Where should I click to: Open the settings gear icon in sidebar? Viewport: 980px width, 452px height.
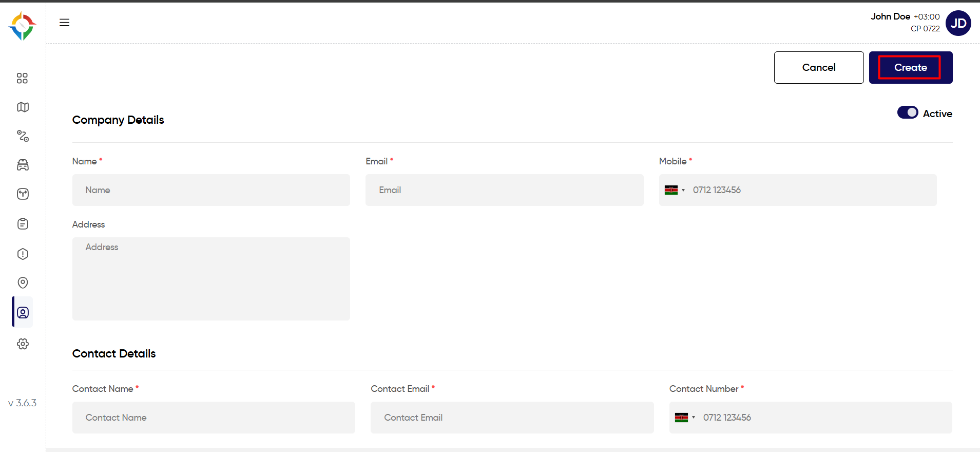point(23,344)
